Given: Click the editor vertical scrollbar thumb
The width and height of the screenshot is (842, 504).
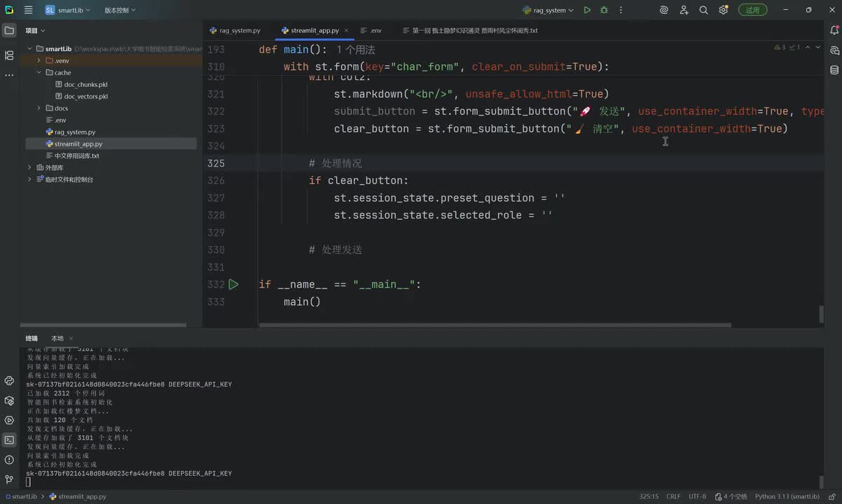Looking at the screenshot, I should tap(822, 314).
